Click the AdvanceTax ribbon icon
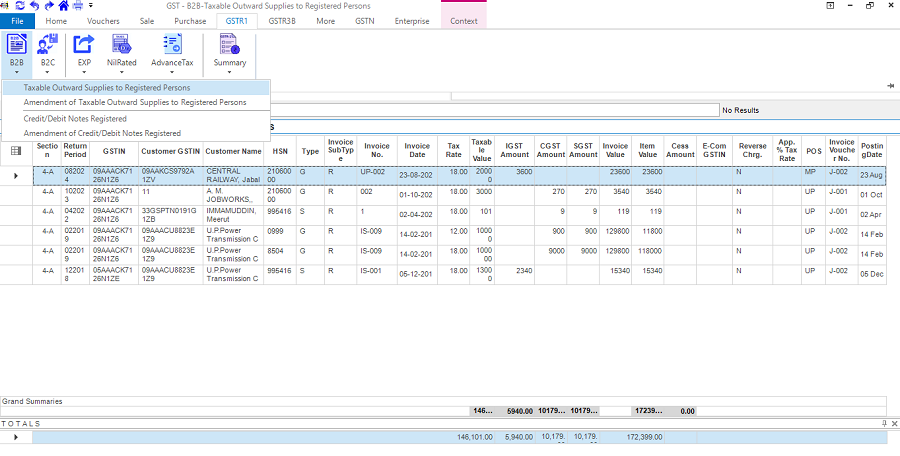Screen dimensions: 900x456 tap(172, 45)
